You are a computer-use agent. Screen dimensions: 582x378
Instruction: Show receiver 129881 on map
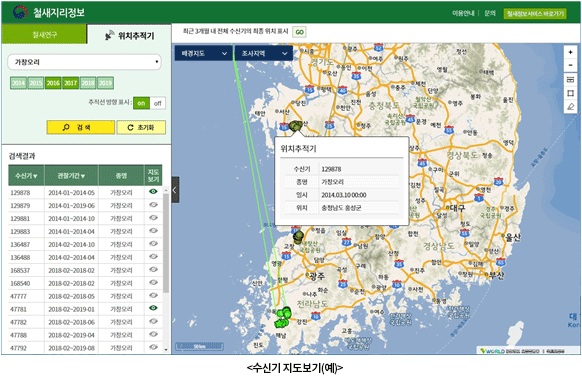(x=153, y=218)
